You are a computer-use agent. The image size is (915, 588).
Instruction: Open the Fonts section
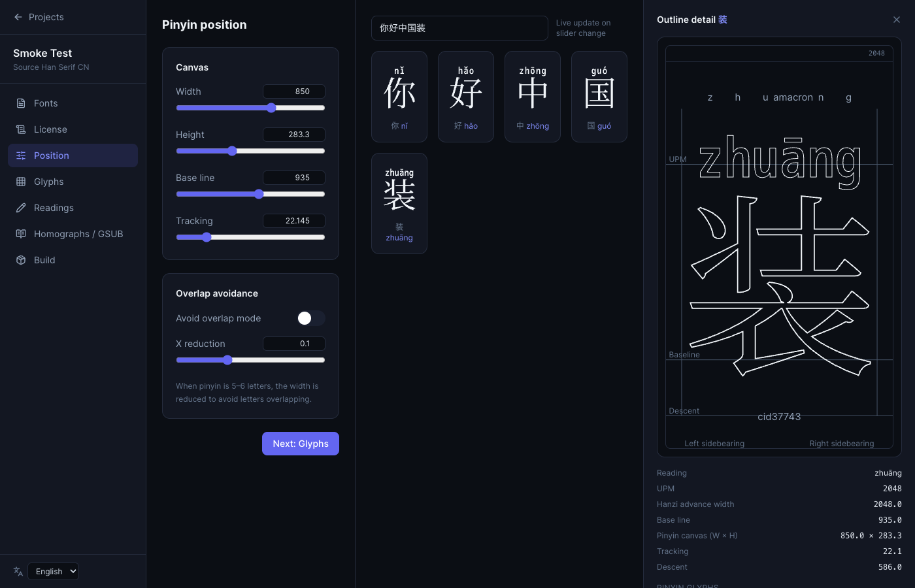tap(73, 103)
